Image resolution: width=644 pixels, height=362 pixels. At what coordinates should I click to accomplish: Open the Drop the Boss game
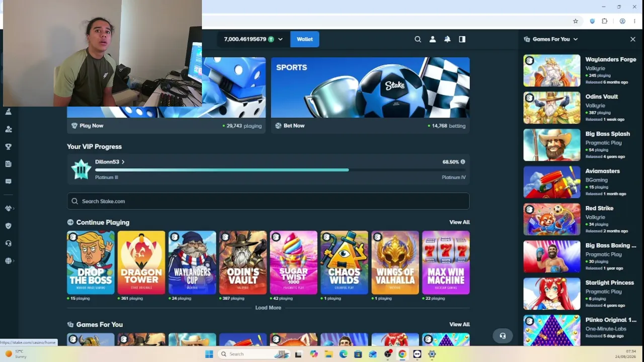coord(91,262)
